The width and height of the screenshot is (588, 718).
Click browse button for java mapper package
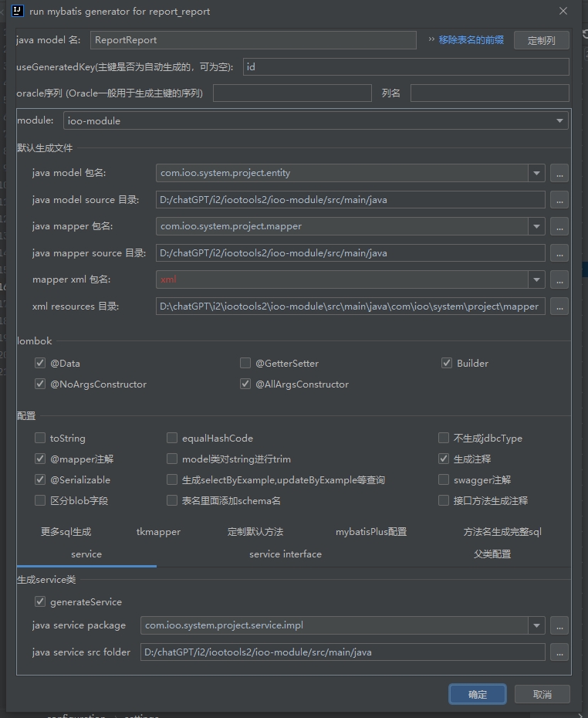click(559, 227)
